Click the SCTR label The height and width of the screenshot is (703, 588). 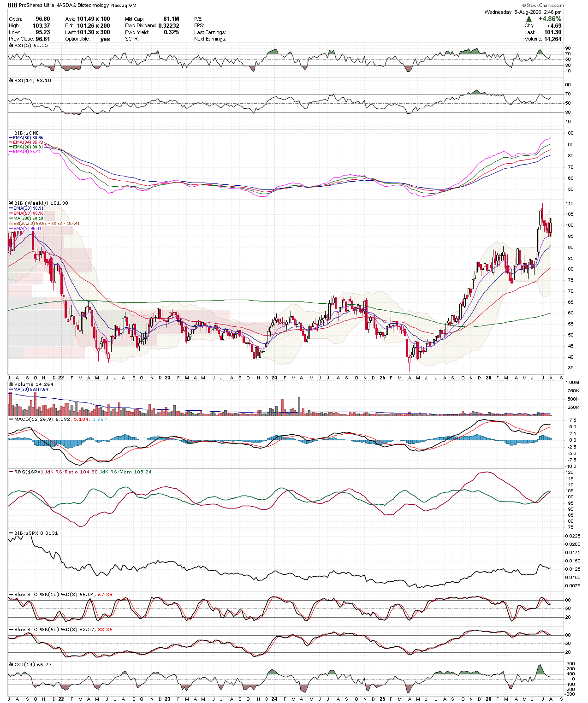(x=132, y=39)
